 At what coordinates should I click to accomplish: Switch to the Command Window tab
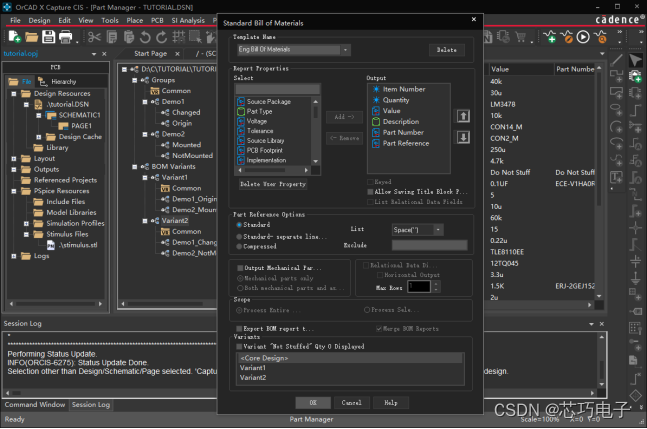(x=35, y=405)
